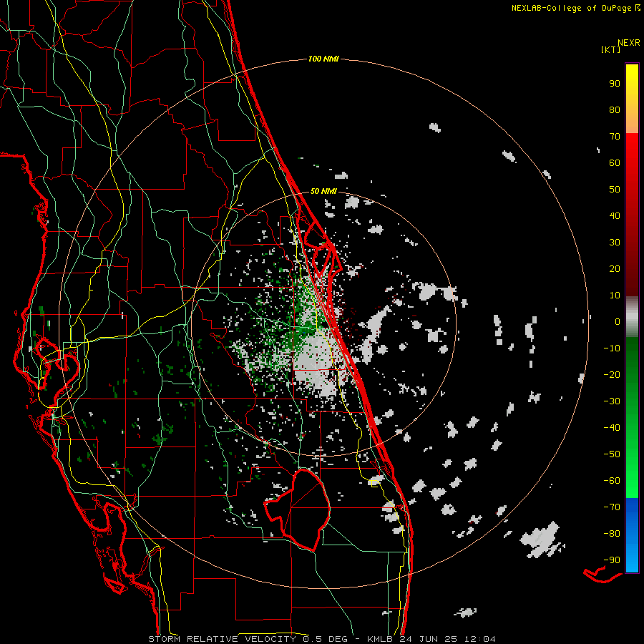Click the 80 value on the velocity scale
Viewport: 644px width, 644px height.
(x=615, y=110)
